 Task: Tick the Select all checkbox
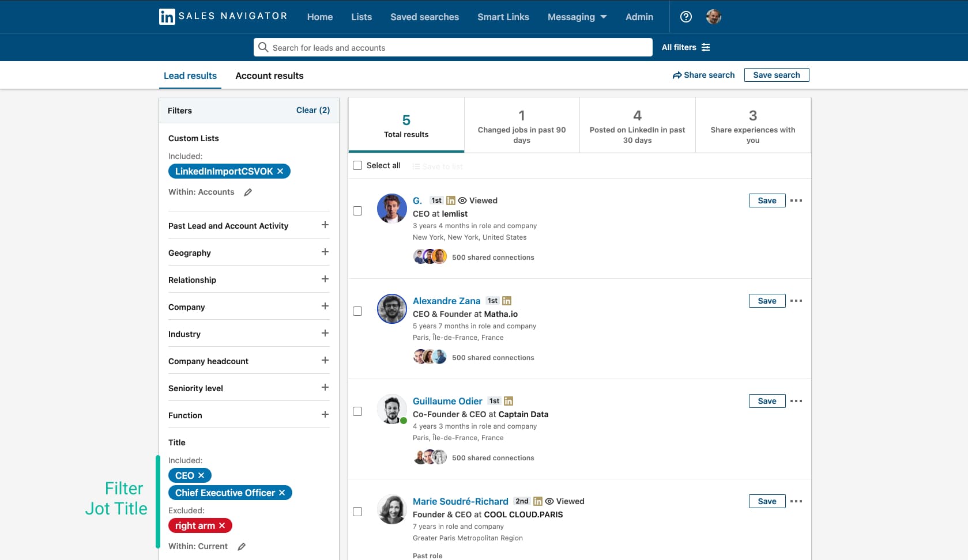357,165
